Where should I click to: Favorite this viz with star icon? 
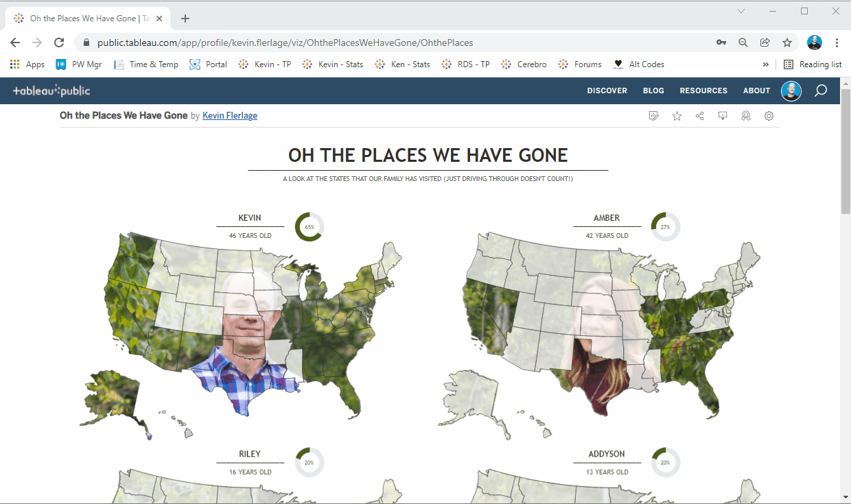coord(677,116)
